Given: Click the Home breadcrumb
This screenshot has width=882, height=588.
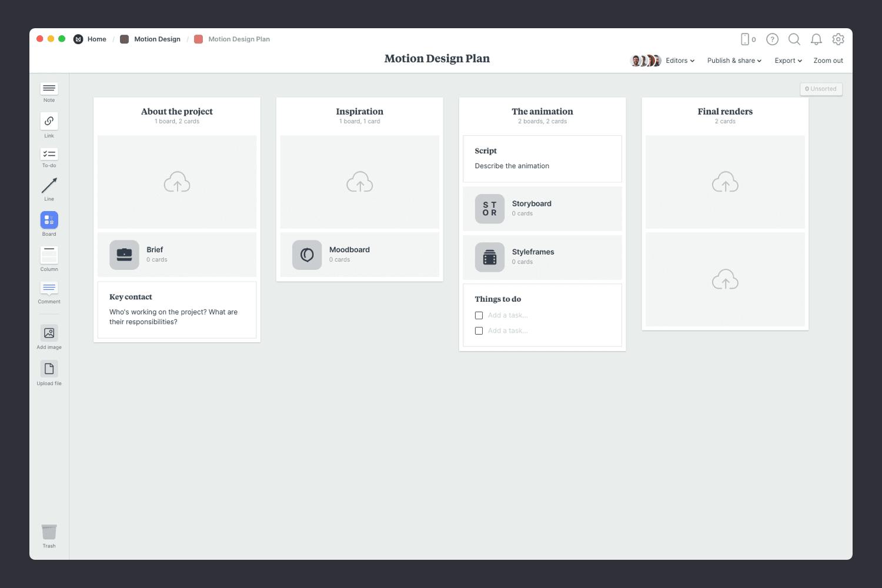Looking at the screenshot, I should point(96,39).
